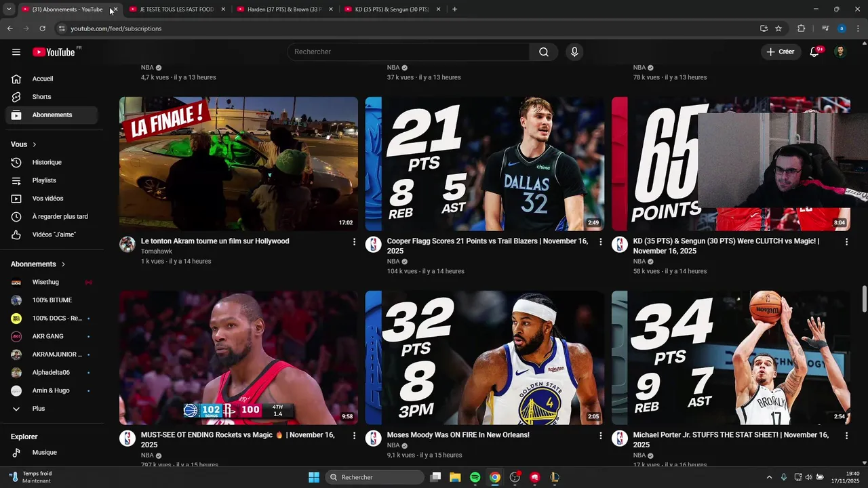Viewport: 868px width, 488px height.
Task: Open Vidéos "J'aime" list
Action: pyautogui.click(x=52, y=235)
